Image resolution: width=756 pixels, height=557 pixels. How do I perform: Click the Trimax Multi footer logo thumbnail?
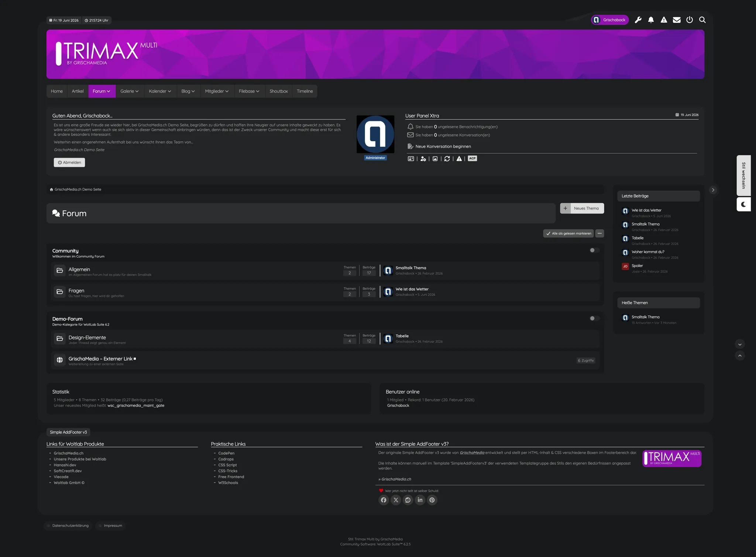pyautogui.click(x=672, y=459)
